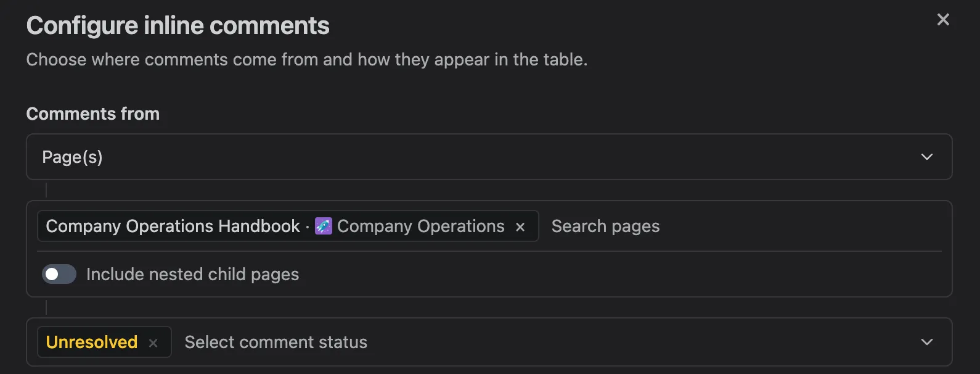Open the Page(s) source dropdown
This screenshot has width=980, height=374.
(489, 157)
